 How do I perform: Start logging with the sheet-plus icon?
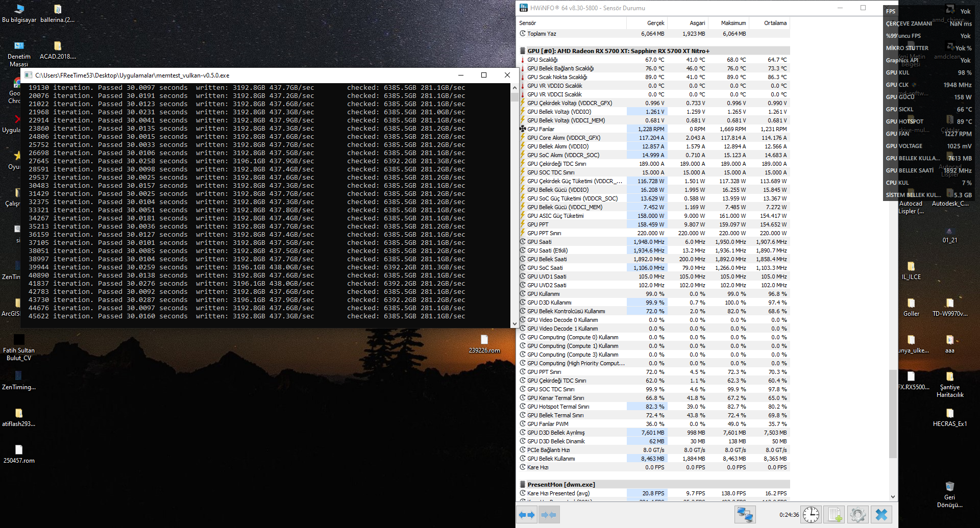point(835,515)
